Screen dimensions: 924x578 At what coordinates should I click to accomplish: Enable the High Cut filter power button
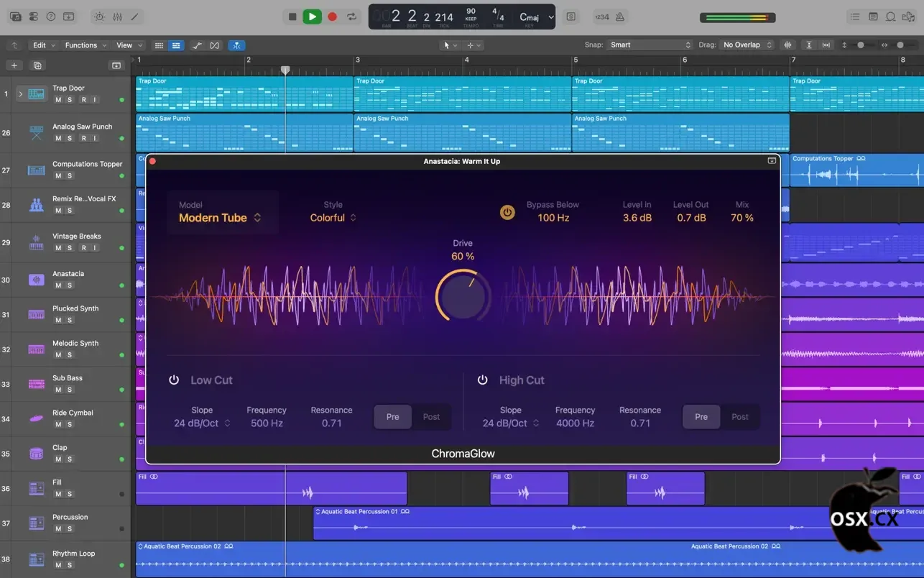click(483, 380)
